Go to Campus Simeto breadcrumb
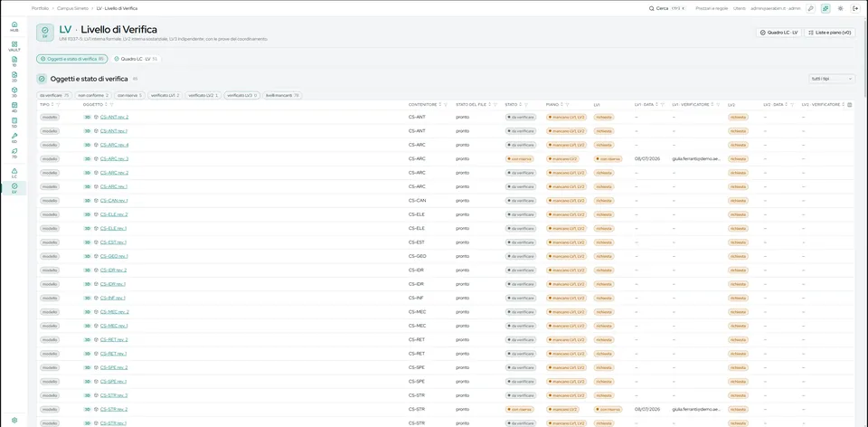 pyautogui.click(x=71, y=8)
